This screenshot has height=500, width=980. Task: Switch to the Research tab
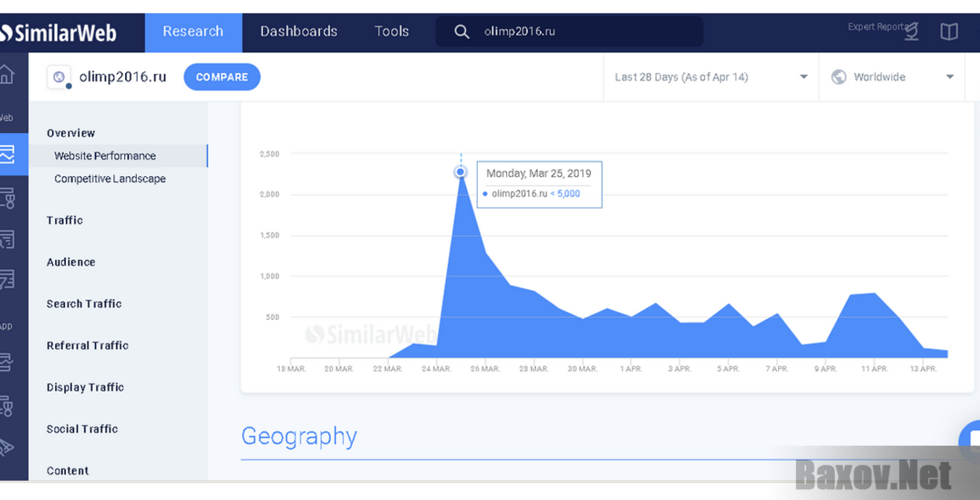pyautogui.click(x=193, y=32)
